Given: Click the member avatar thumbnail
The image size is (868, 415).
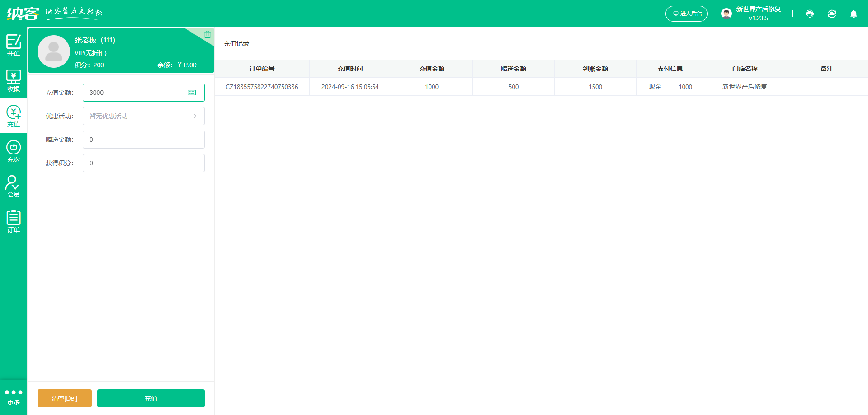Looking at the screenshot, I should pos(54,51).
